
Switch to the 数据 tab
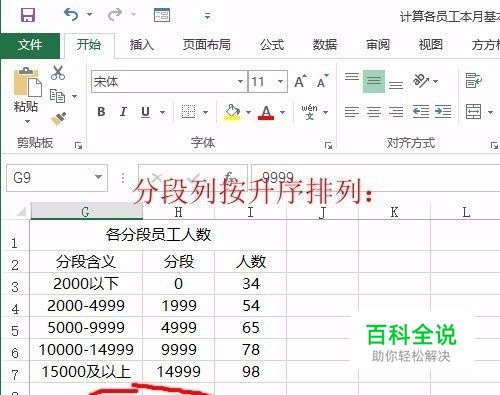coord(325,45)
